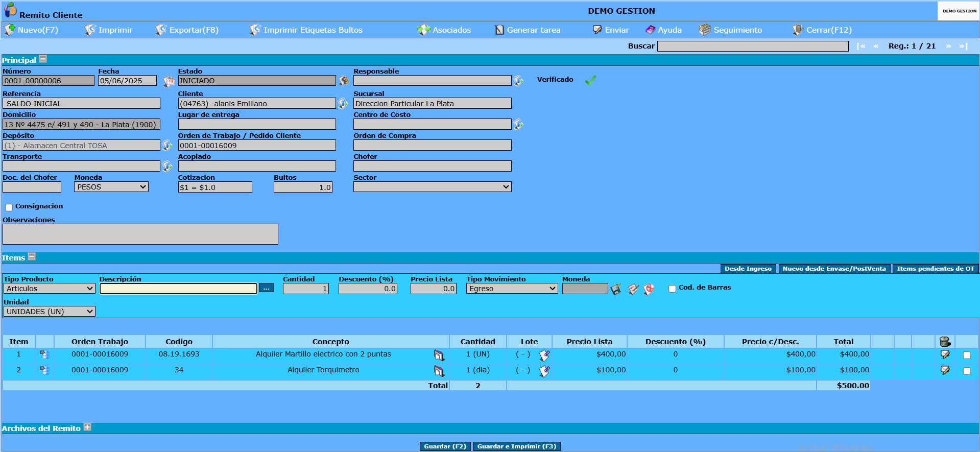Viewport: 980px width, 452px height.
Task: Click the Orden de Compra field
Action: [432, 145]
